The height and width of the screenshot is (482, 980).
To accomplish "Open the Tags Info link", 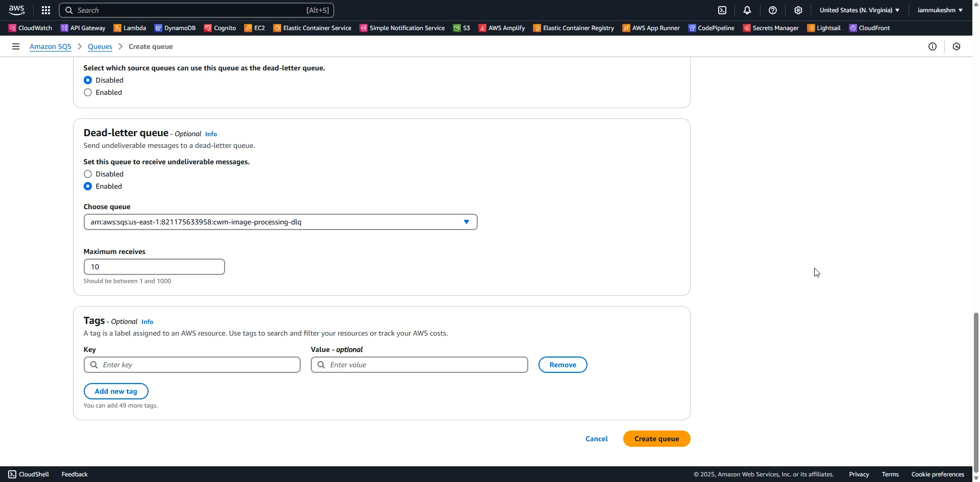I will pos(147,322).
